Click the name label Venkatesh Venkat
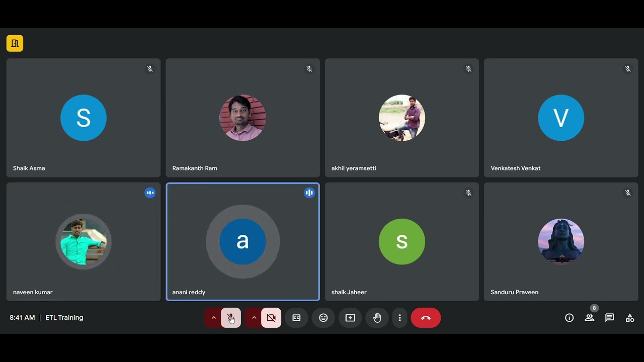Screen dimensions: 644x362 coord(516,168)
